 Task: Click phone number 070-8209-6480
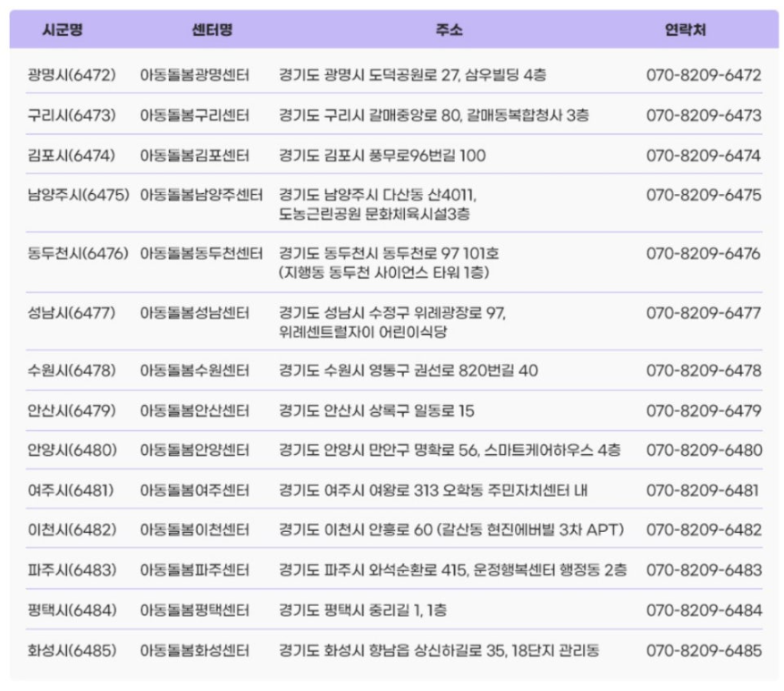704,450
